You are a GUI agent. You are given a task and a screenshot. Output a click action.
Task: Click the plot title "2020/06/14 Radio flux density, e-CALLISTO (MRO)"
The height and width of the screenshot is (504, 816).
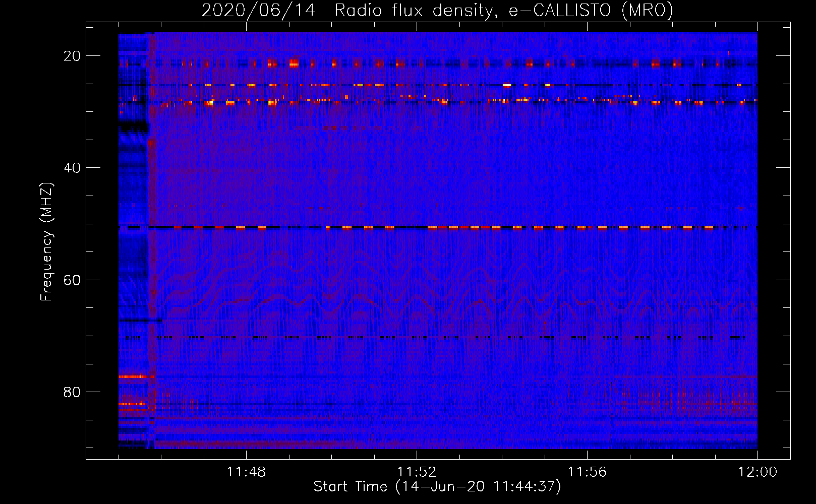pos(437,10)
